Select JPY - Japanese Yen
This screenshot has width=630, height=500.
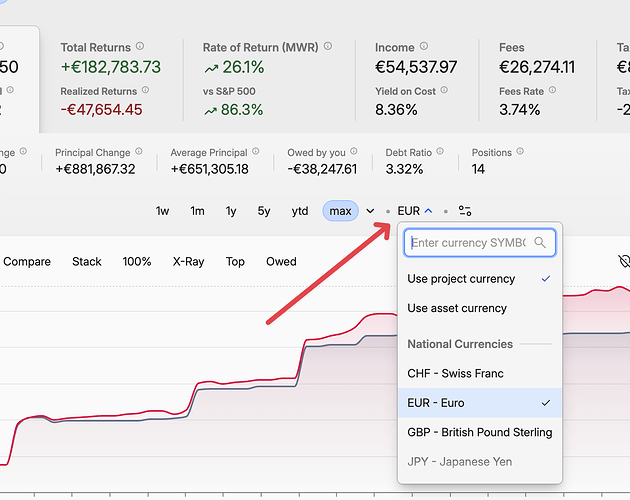(480, 461)
